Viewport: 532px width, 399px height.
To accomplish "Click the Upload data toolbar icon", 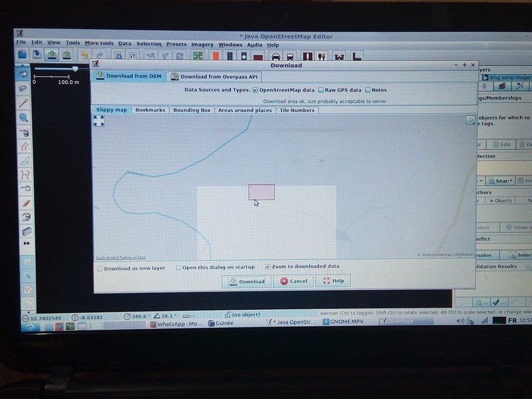I will point(66,55).
